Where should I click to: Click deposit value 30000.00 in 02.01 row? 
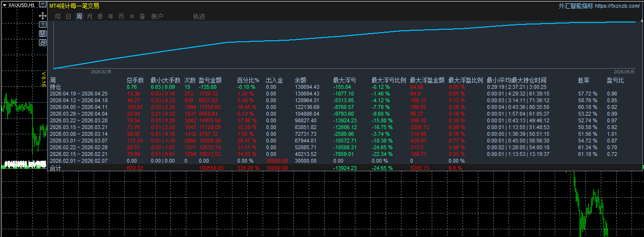pyautogui.click(x=277, y=161)
